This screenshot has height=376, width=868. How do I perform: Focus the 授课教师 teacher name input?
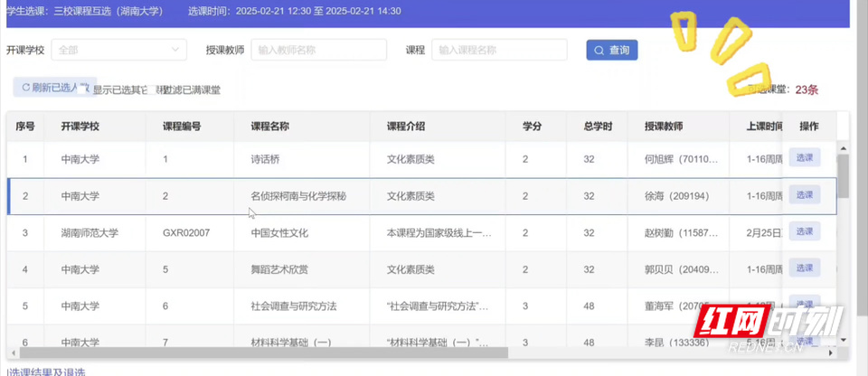pyautogui.click(x=319, y=50)
